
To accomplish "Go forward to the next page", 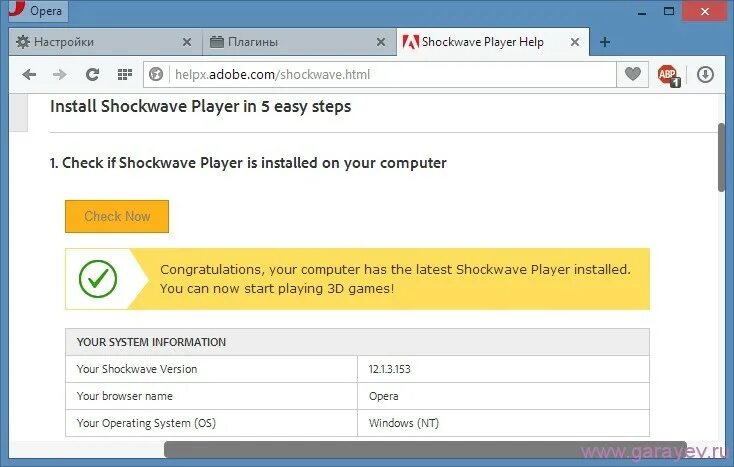I will click(59, 74).
